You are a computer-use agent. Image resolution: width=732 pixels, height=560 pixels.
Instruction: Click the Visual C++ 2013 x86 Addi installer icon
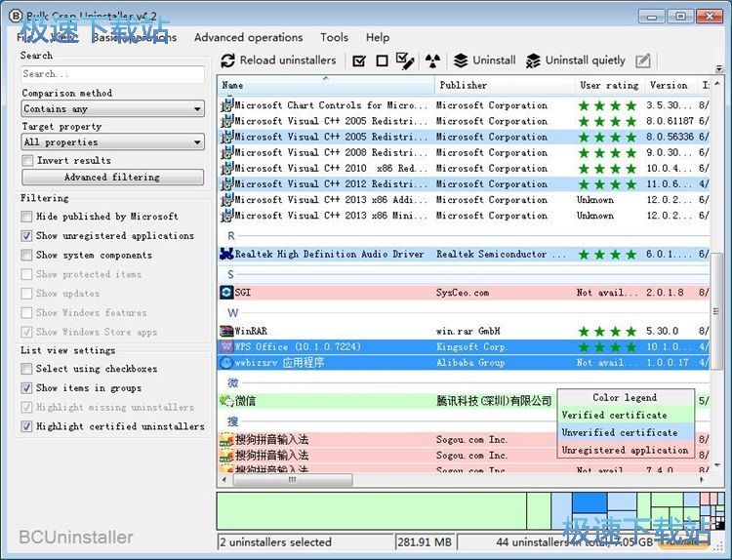(x=226, y=199)
